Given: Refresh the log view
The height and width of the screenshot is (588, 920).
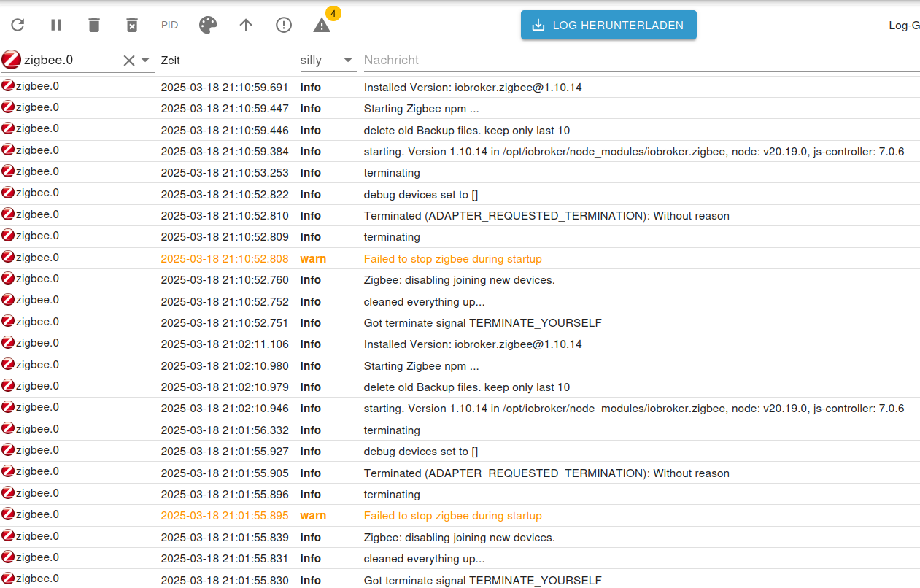Looking at the screenshot, I should point(18,25).
